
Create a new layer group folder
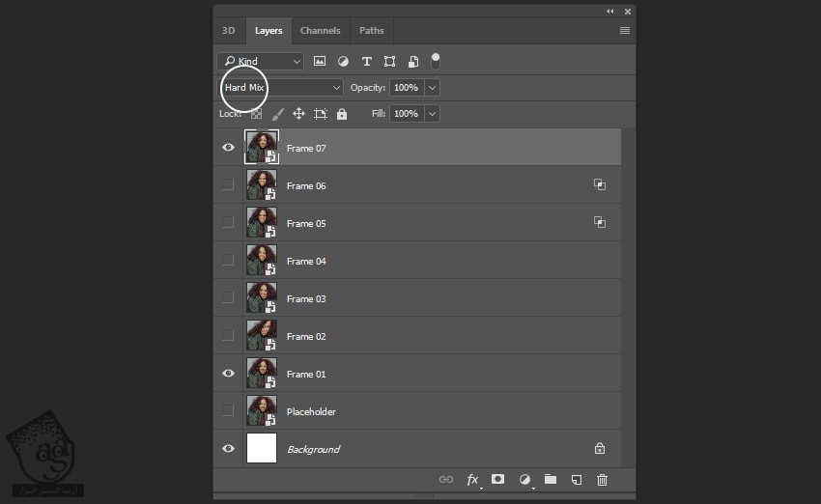click(550, 479)
